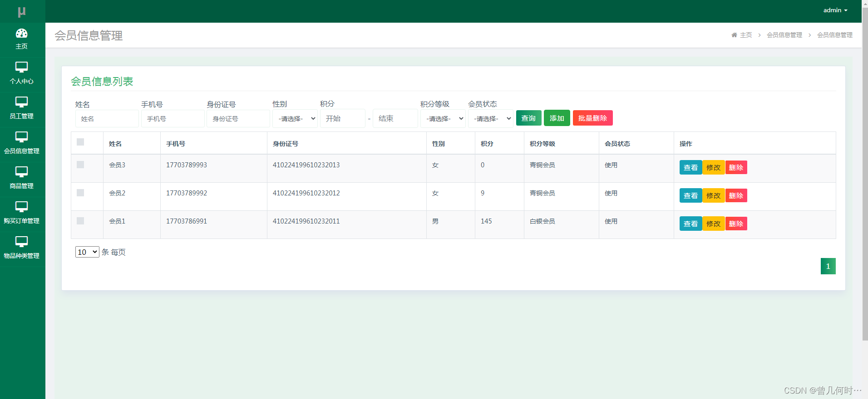Select 主页 label in sidebar menu
The height and width of the screenshot is (399, 868).
[x=21, y=46]
